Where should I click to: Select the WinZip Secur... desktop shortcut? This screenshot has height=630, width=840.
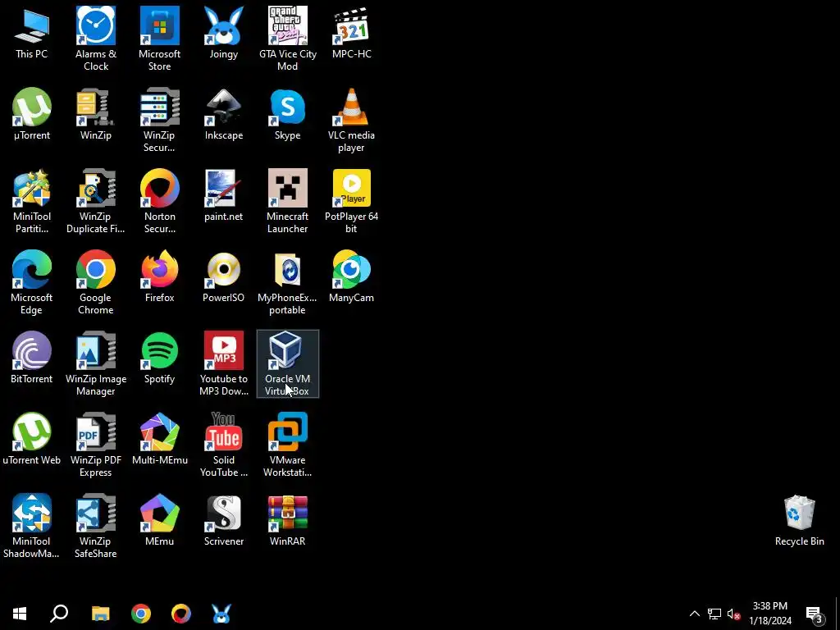pyautogui.click(x=160, y=120)
